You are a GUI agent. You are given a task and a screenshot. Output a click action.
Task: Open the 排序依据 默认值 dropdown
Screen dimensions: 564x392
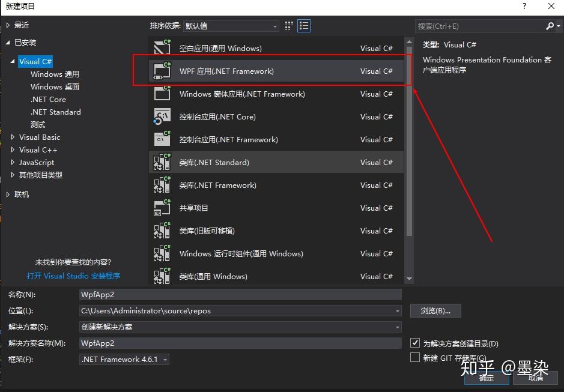(x=274, y=26)
